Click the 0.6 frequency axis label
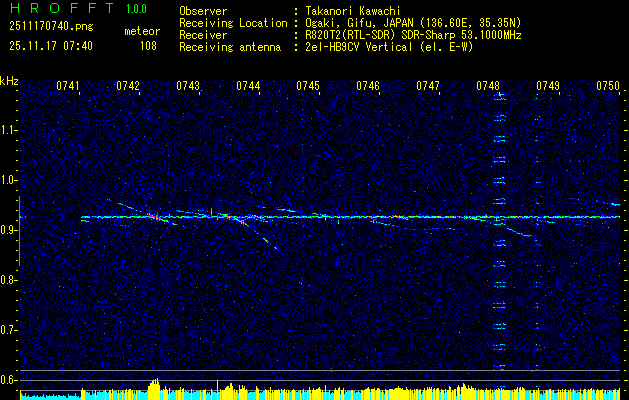The image size is (629, 400). [x=9, y=380]
